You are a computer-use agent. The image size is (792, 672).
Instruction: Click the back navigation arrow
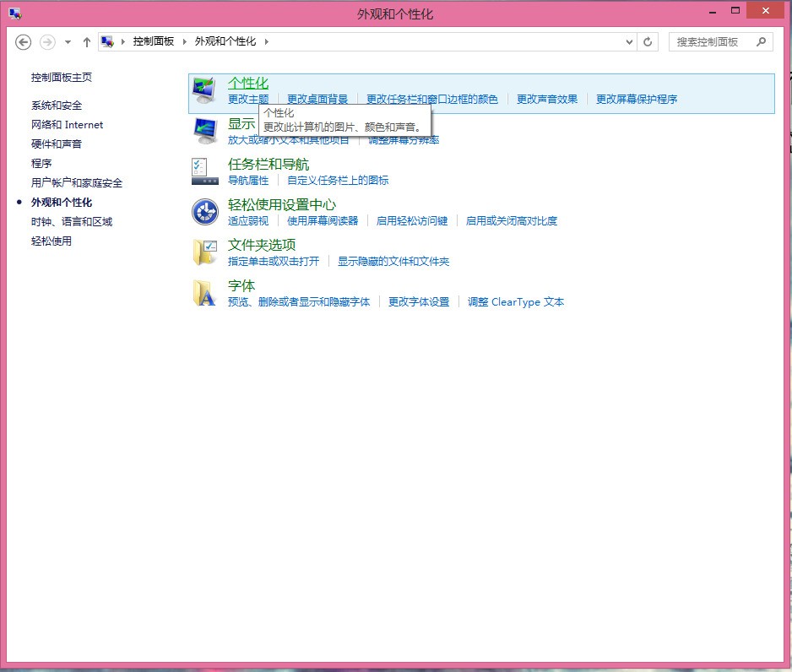24,41
